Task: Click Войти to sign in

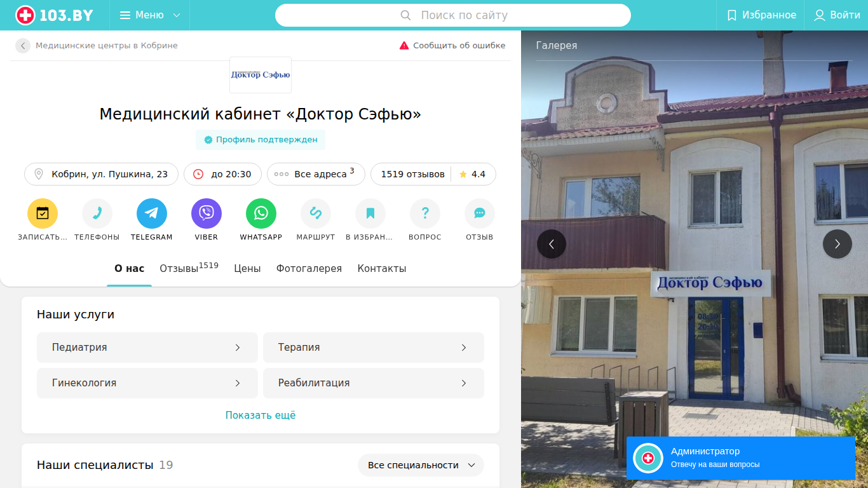Action: (837, 15)
